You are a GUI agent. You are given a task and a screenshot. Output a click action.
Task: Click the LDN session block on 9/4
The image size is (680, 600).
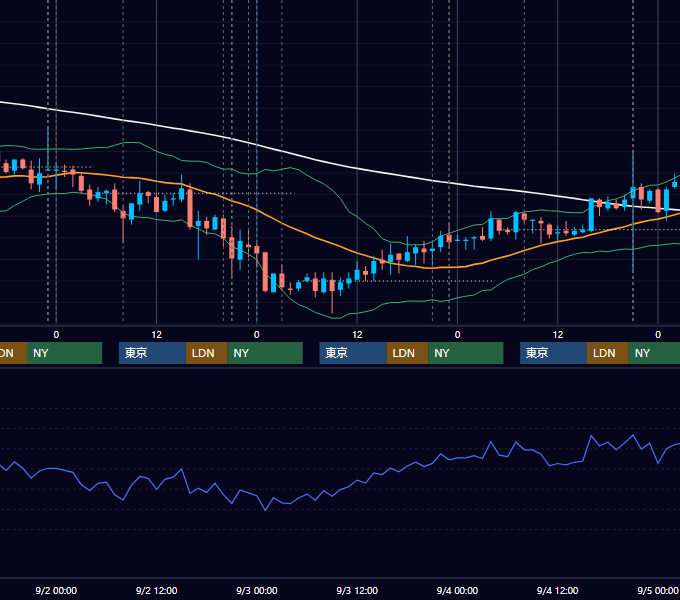(x=608, y=353)
